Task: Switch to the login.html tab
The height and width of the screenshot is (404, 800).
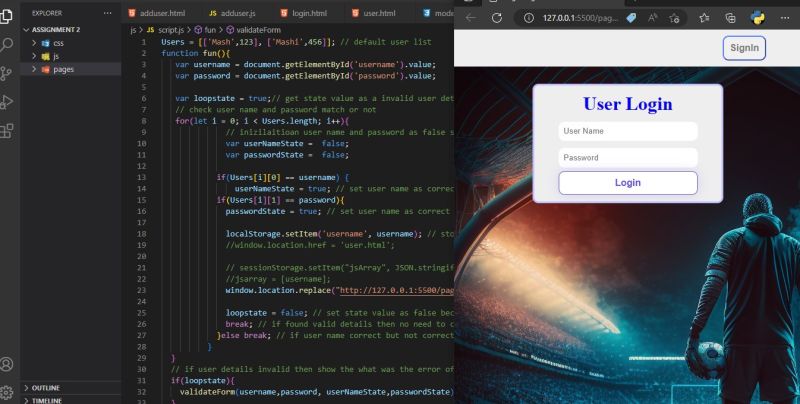Action: pyautogui.click(x=304, y=13)
